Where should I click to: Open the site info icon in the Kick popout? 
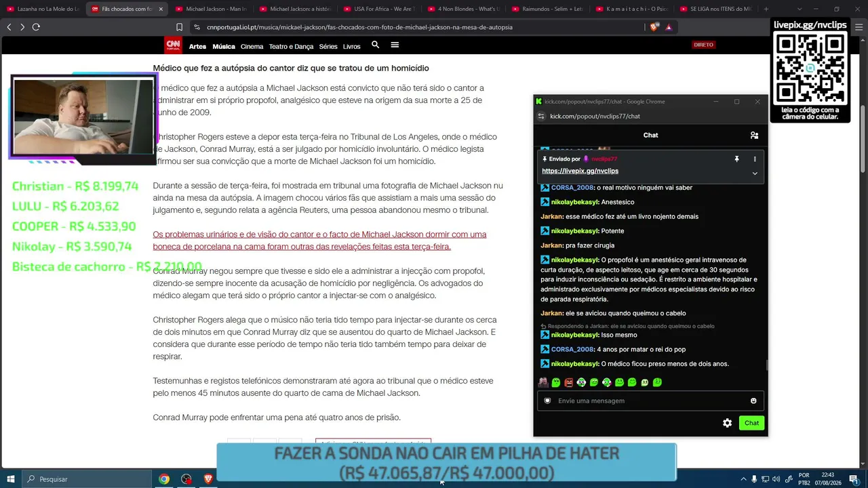(x=541, y=116)
